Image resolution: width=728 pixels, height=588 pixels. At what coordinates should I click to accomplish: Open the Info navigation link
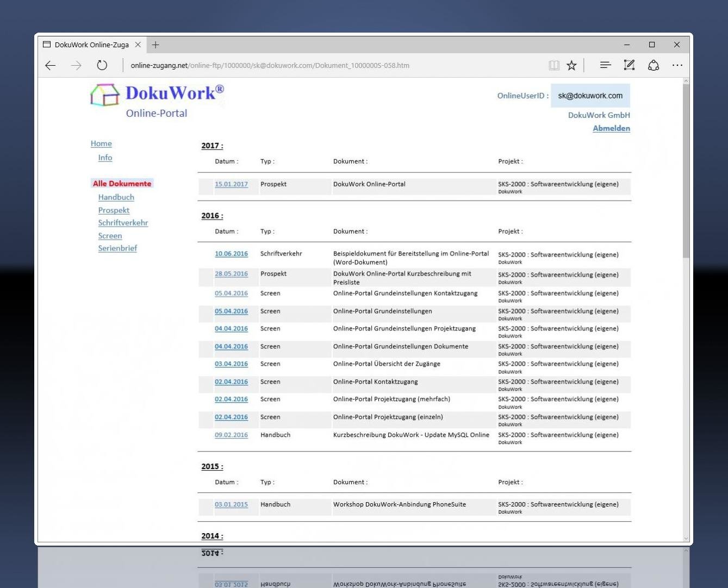tap(105, 158)
